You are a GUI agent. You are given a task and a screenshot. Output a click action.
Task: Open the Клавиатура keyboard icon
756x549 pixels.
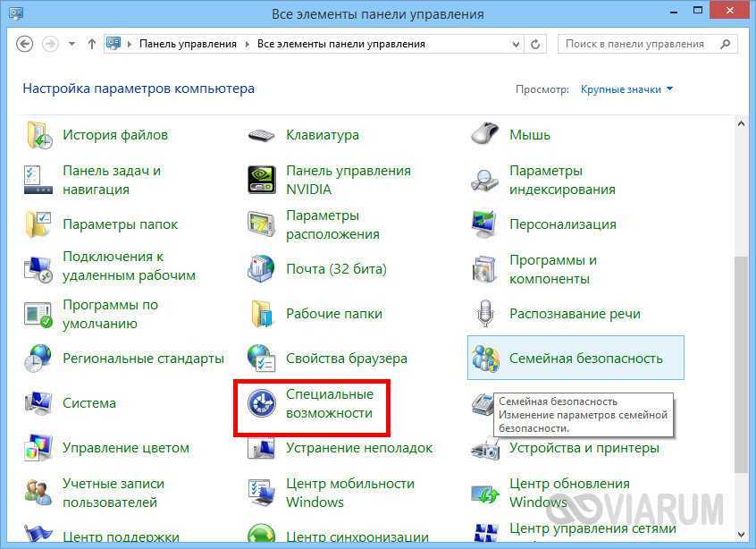(262, 135)
